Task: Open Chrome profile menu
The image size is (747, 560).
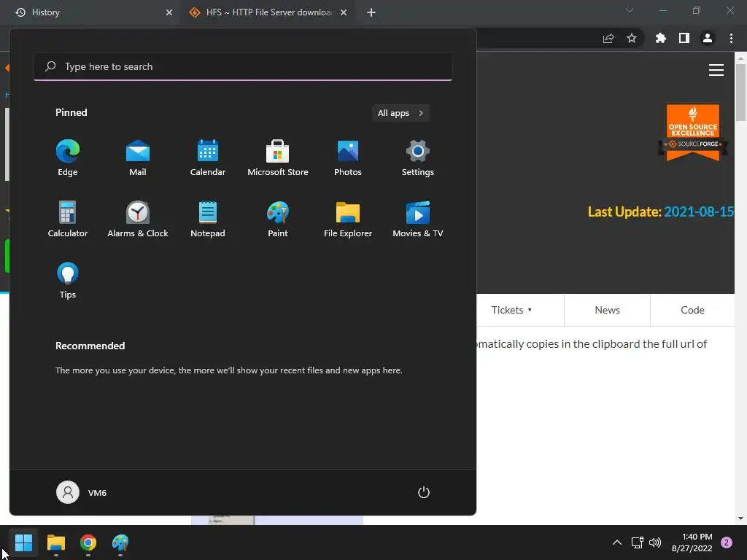Action: (708, 39)
